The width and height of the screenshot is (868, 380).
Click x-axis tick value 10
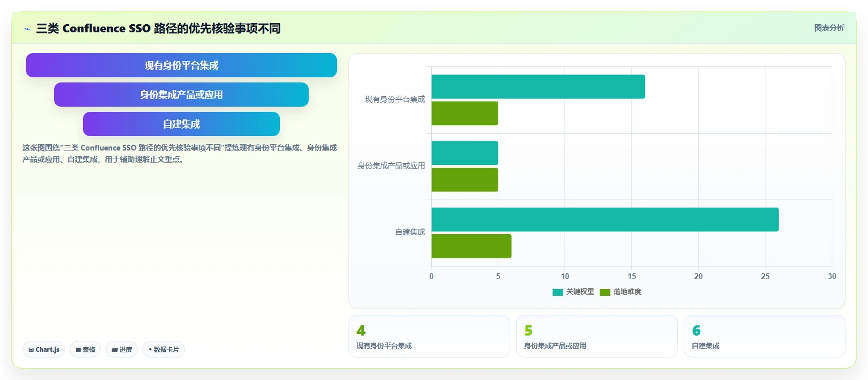(x=564, y=277)
